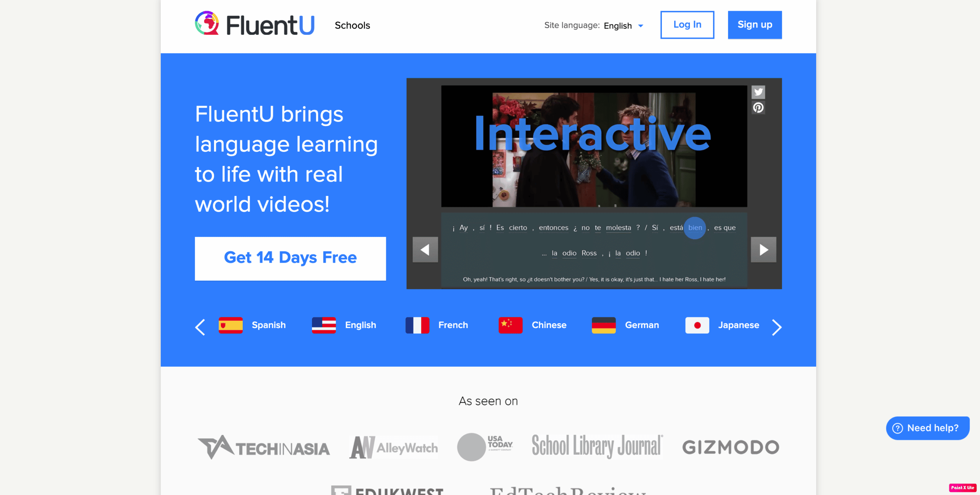Click the USA Today logo
Image resolution: width=980 pixels, height=495 pixels.
pyautogui.click(x=485, y=447)
